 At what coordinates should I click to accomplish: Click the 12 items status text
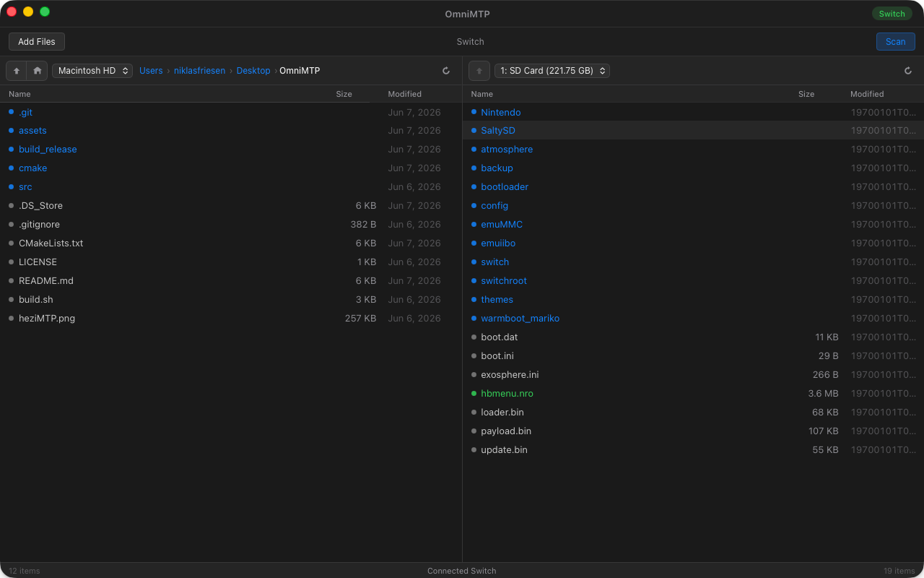click(x=25, y=571)
